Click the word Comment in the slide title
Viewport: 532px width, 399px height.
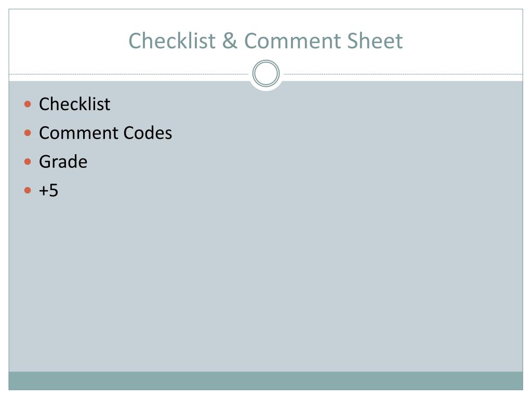[x=292, y=41]
